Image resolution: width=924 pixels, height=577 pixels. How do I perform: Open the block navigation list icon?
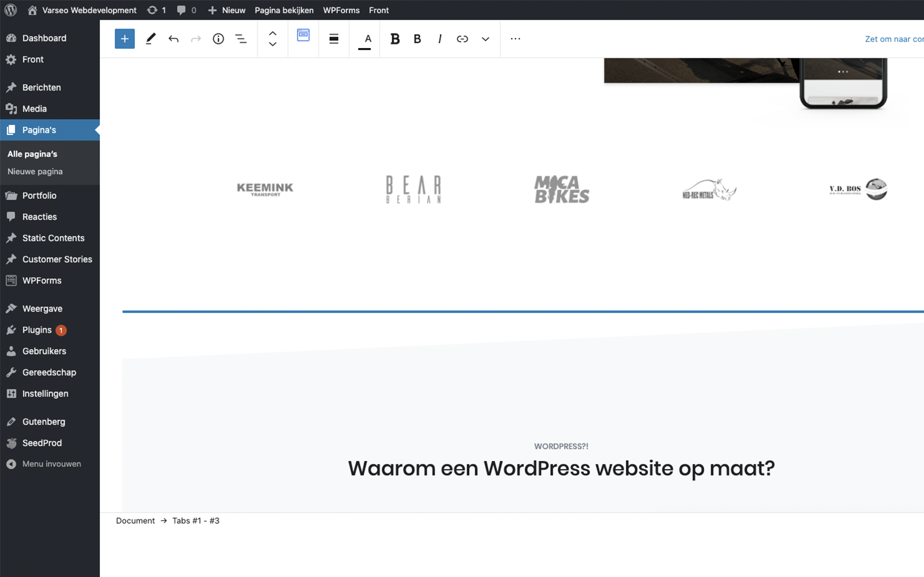click(x=241, y=39)
